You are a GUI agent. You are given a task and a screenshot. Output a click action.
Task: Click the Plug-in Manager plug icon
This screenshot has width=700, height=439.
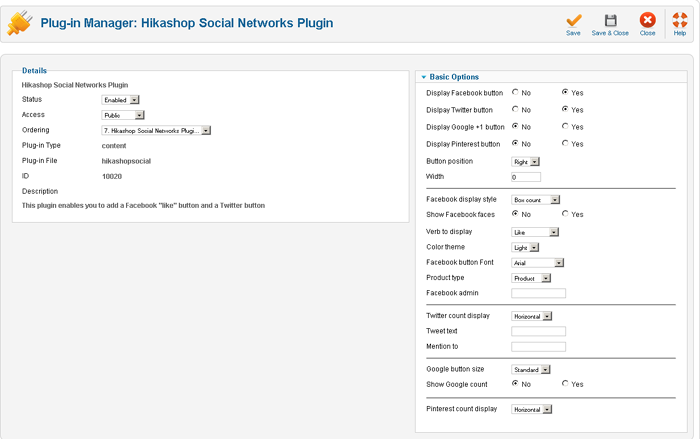(18, 21)
